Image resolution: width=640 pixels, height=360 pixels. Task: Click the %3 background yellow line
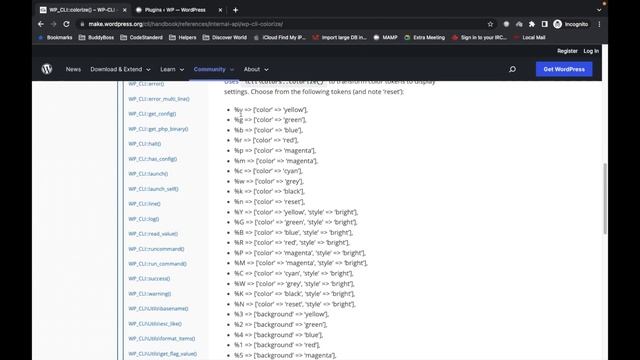pos(282,314)
